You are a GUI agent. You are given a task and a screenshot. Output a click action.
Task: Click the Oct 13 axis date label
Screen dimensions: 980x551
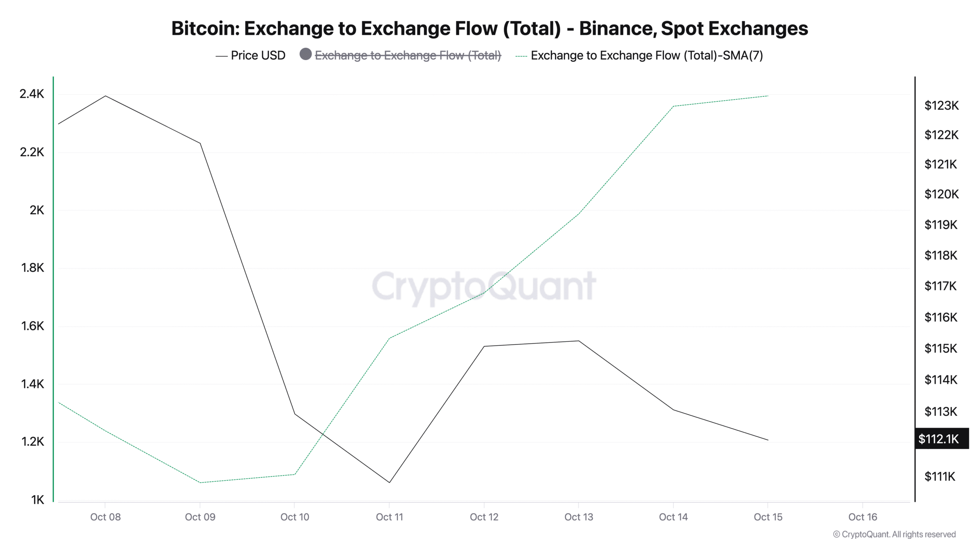tap(578, 517)
